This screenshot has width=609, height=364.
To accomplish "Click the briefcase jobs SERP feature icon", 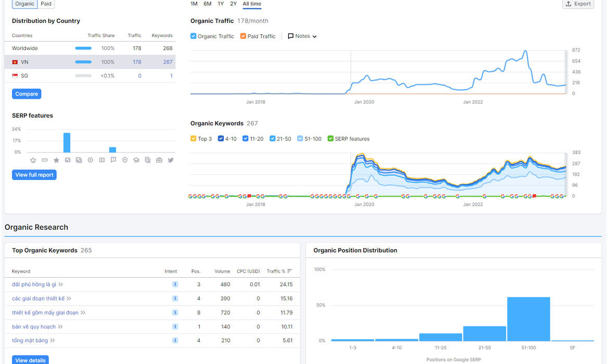I will (x=159, y=160).
